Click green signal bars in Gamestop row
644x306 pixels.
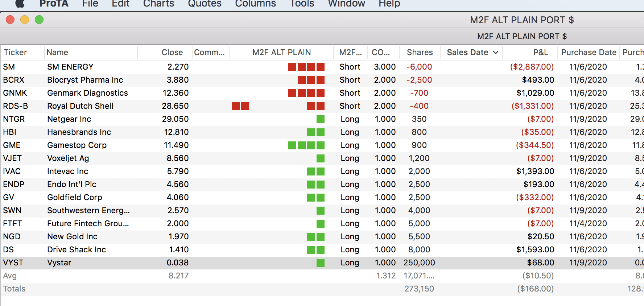(306, 145)
